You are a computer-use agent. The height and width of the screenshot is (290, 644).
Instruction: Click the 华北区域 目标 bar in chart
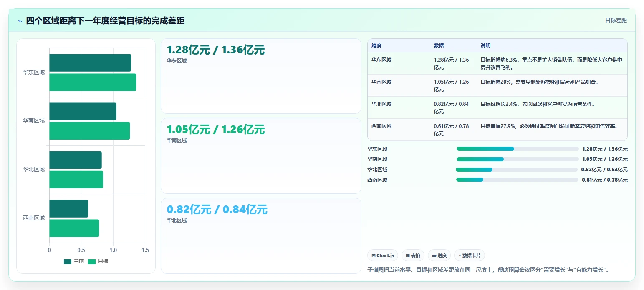76,179
